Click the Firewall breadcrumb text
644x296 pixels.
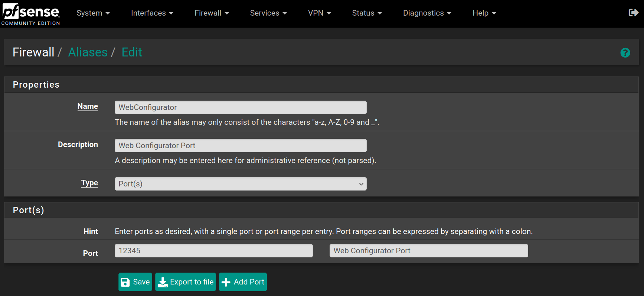point(33,52)
